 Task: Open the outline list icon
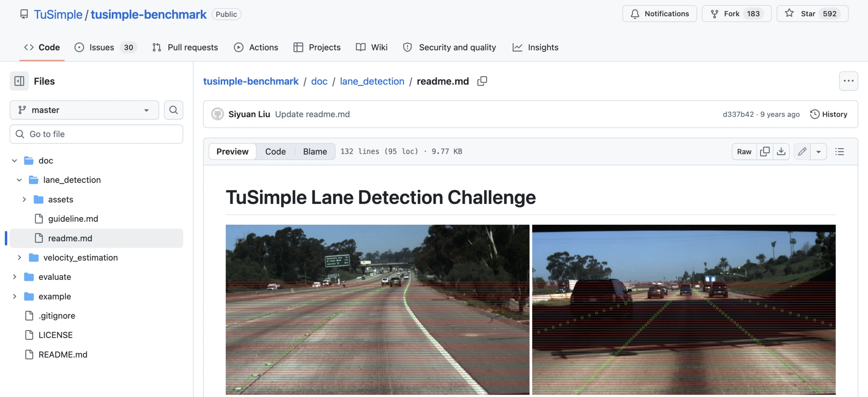pyautogui.click(x=840, y=151)
